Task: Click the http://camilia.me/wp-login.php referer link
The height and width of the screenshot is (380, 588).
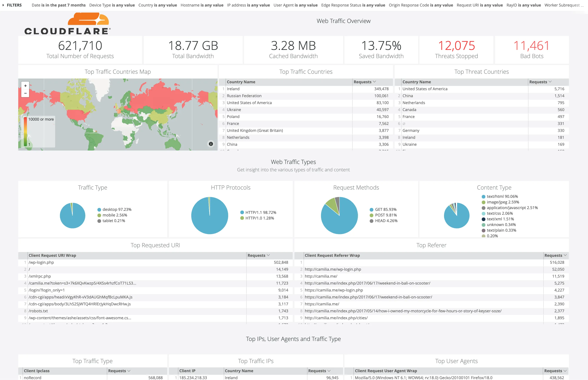Action: click(333, 269)
